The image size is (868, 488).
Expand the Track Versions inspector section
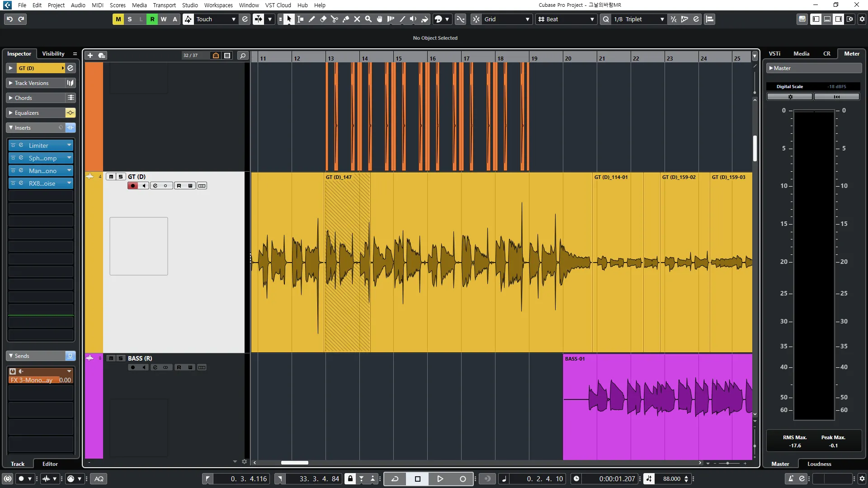tap(36, 83)
